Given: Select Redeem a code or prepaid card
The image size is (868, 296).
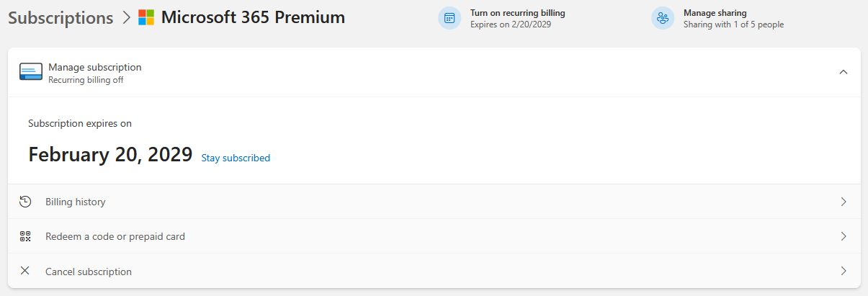Looking at the screenshot, I should (115, 236).
